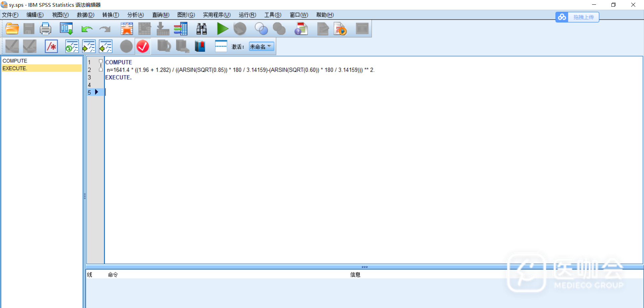Toggle the auto-indent syntax icon
644x308 pixels.
72,46
